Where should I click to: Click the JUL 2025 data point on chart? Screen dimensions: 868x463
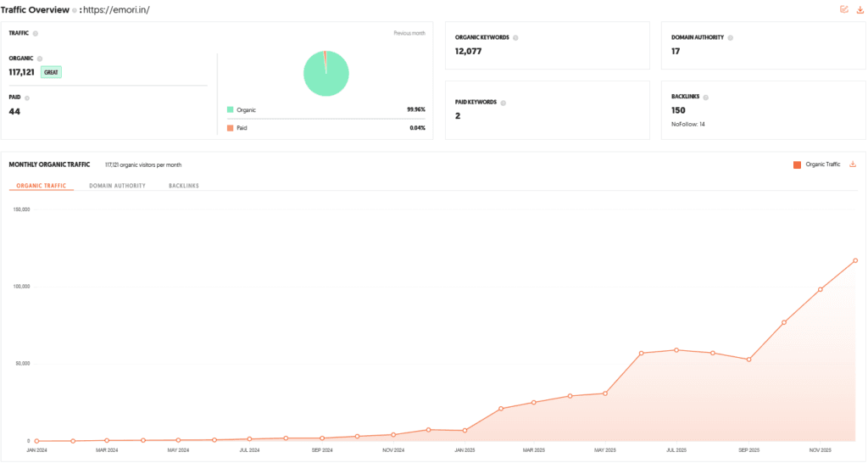(x=676, y=350)
